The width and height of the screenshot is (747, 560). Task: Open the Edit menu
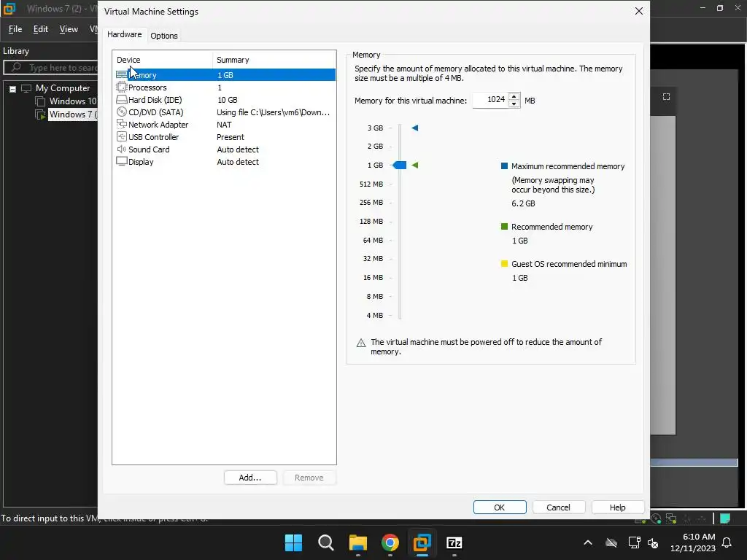(x=41, y=29)
